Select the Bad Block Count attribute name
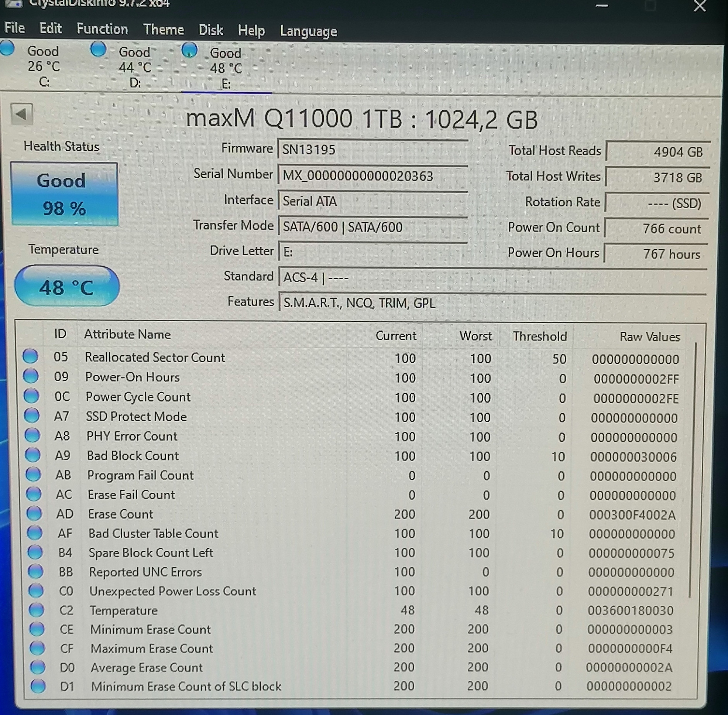Image resolution: width=728 pixels, height=715 pixels. [133, 455]
